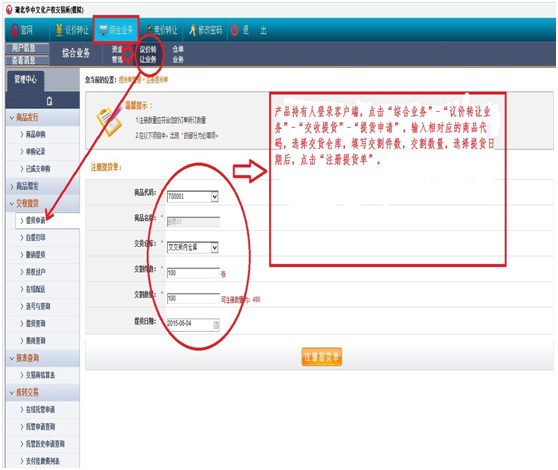Click the 官网 logo icon in the top bar
The height and width of the screenshot is (470, 558).
point(15,31)
